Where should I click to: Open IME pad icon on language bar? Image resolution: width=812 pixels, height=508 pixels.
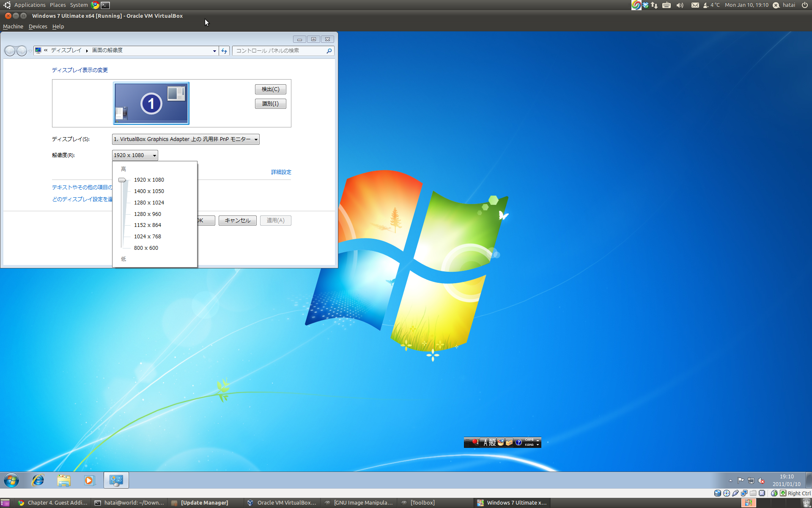click(x=501, y=443)
